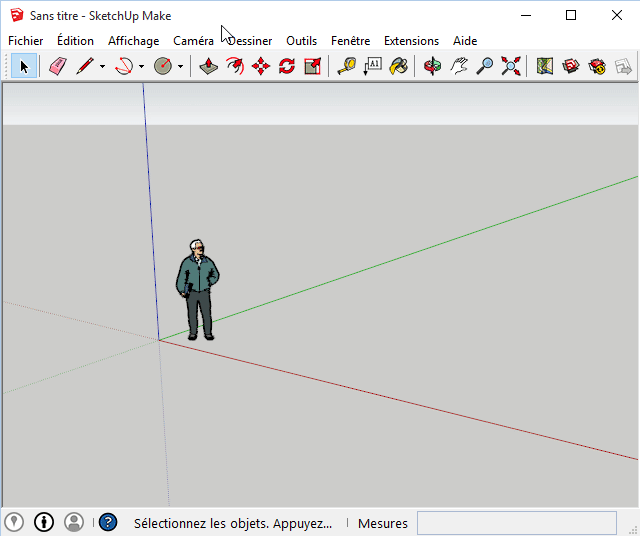Screen dimensions: 640x536
Task: Select the Rotate tool
Action: point(287,66)
